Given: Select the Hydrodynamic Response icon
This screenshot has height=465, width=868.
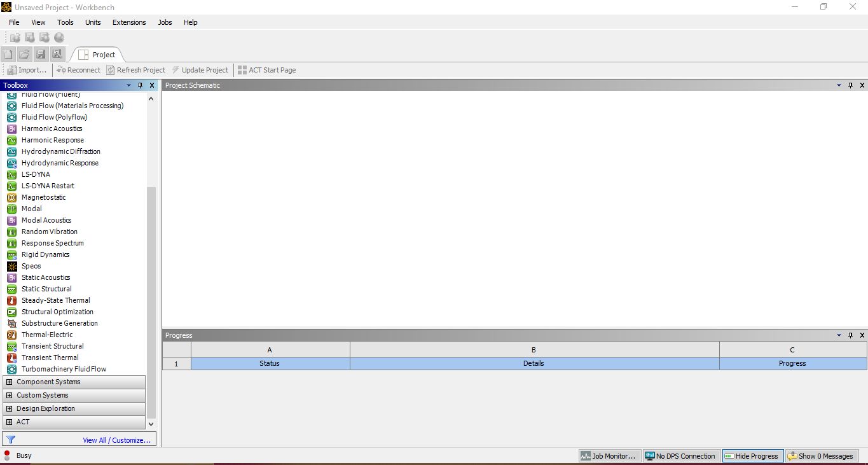Looking at the screenshot, I should click(x=11, y=163).
